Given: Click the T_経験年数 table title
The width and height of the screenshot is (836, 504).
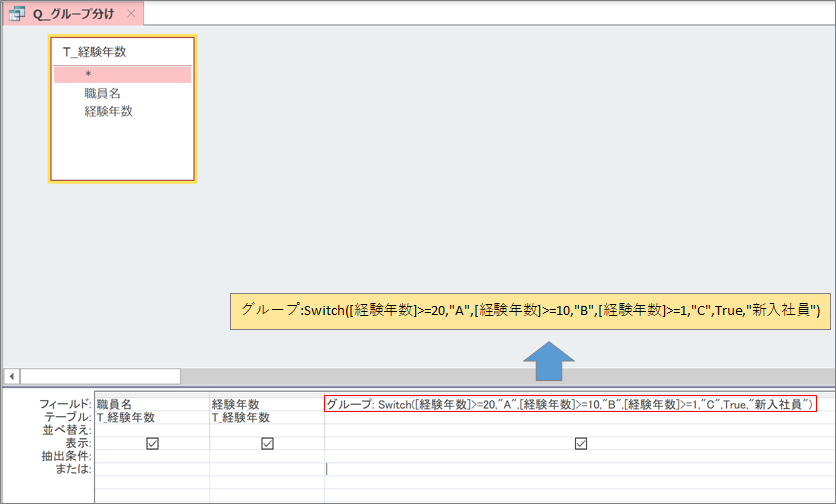Looking at the screenshot, I should 94,52.
